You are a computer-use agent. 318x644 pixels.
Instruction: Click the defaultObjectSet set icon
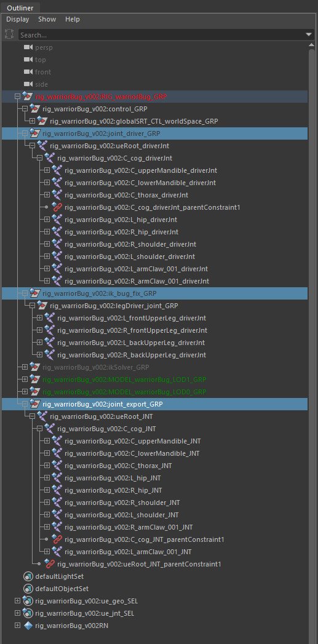click(x=28, y=589)
